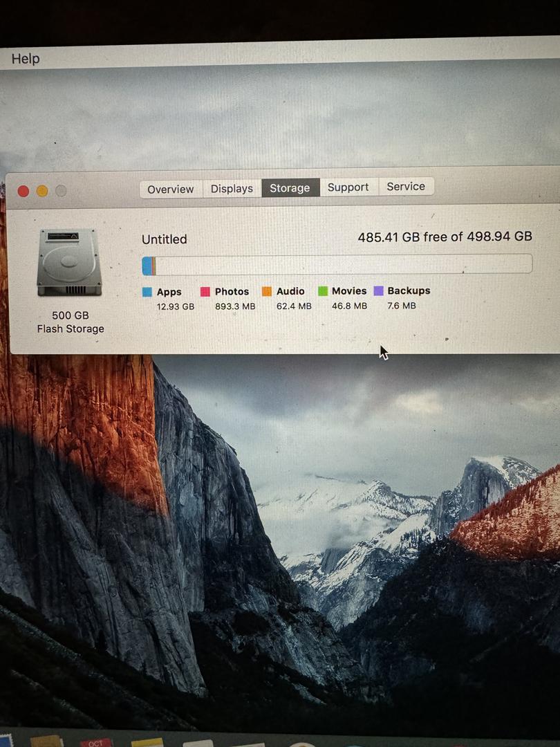Click the "62.4 MB" value
Screen dimensions: 560x747
point(294,306)
